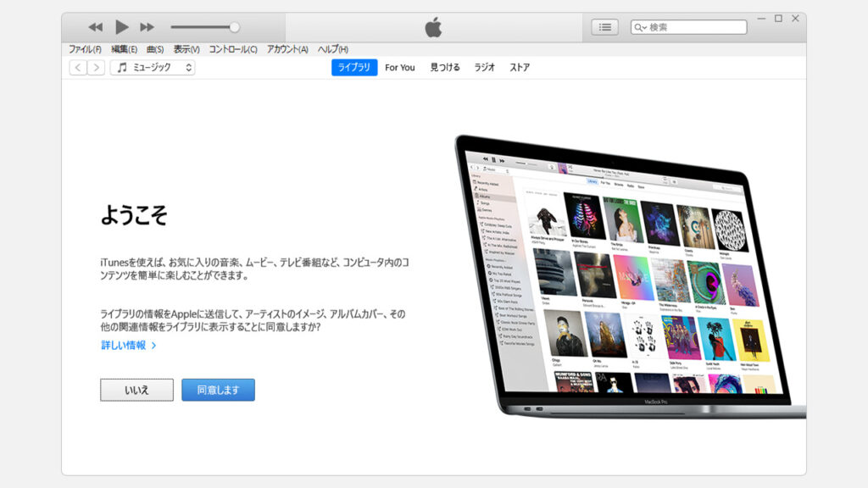Click the いいえ button
This screenshot has height=488, width=868.
(136, 390)
